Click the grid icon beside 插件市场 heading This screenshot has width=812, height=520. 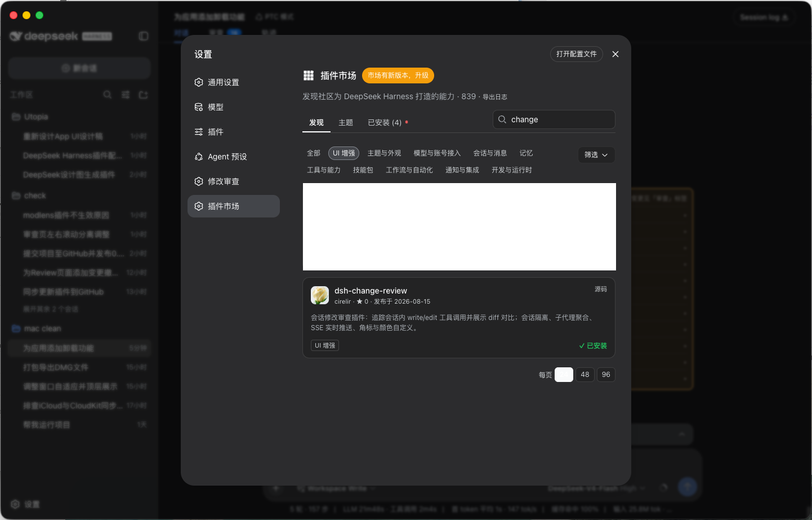point(309,75)
